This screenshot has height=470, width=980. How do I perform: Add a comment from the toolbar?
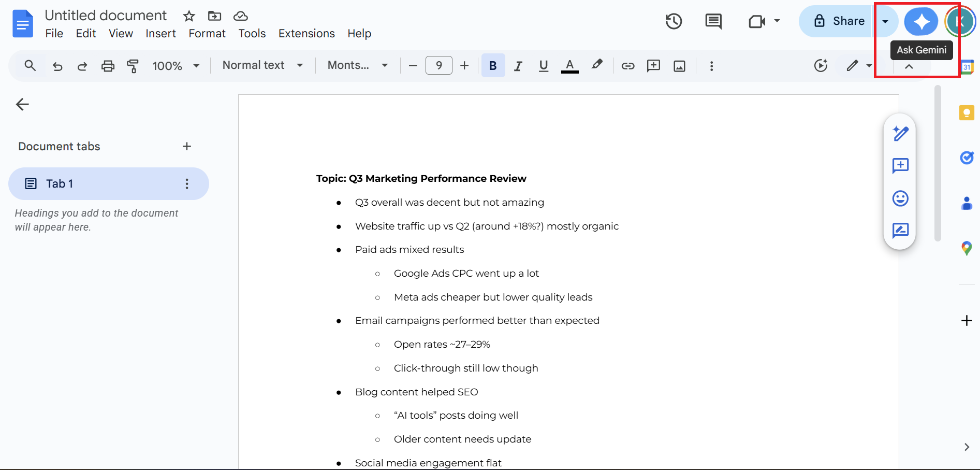tap(654, 66)
